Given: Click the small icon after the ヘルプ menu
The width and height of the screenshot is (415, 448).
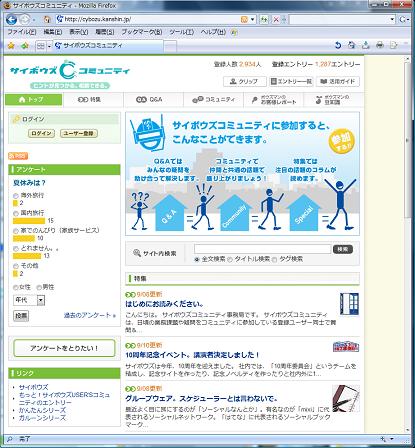Looking at the screenshot, I should pos(234,32).
